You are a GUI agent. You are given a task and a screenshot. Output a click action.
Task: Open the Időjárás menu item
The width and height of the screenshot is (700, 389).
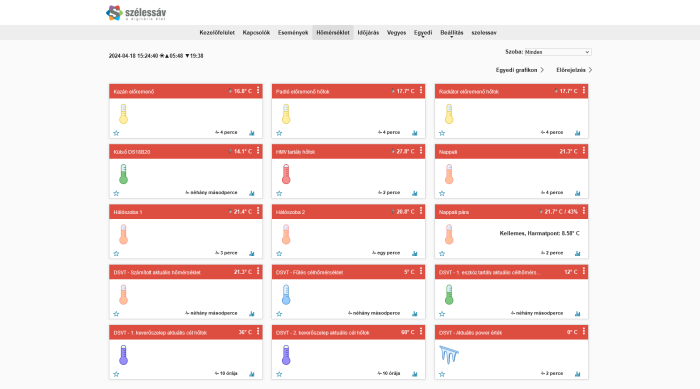click(x=368, y=33)
